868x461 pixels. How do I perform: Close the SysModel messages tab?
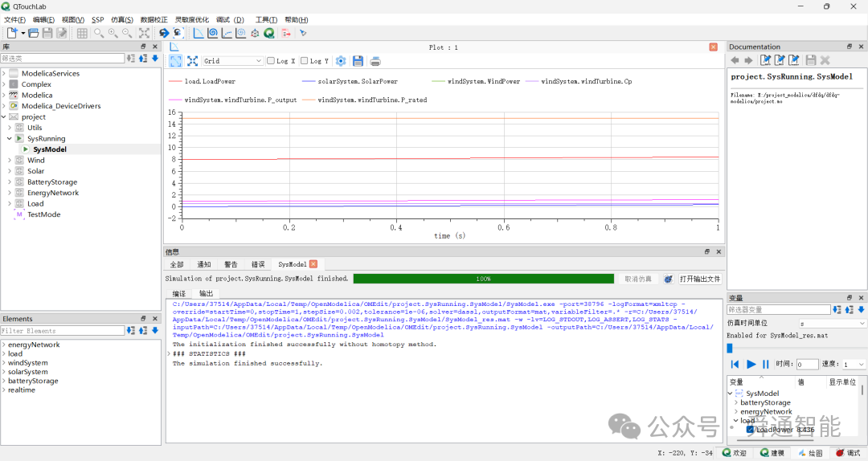pyautogui.click(x=313, y=264)
